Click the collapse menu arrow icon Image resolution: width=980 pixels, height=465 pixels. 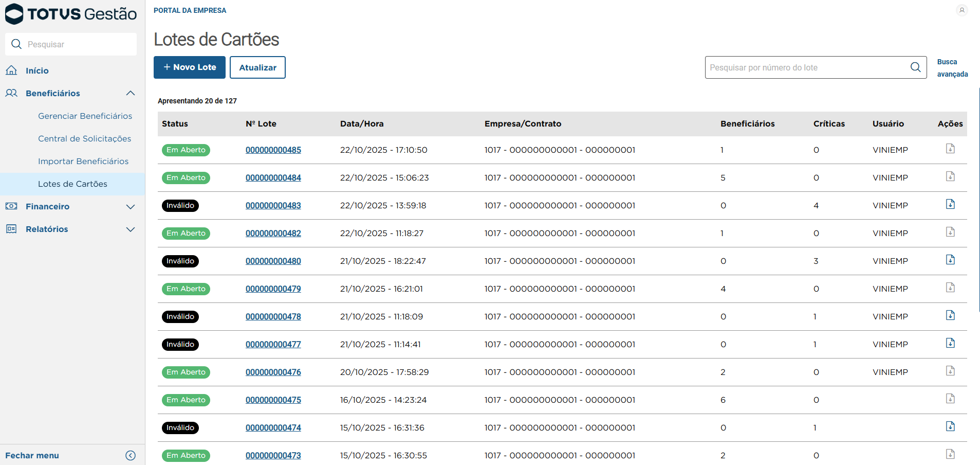[x=131, y=455]
